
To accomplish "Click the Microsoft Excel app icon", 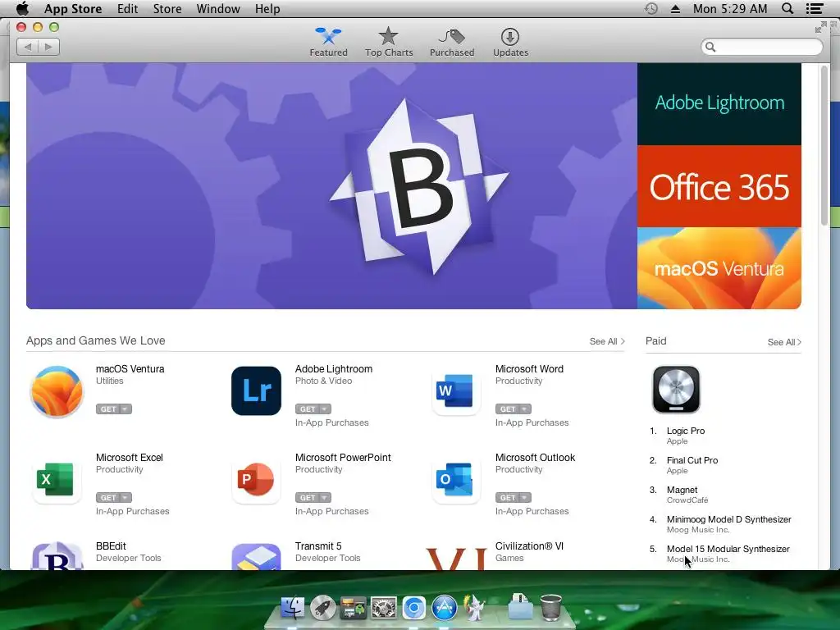I will [x=56, y=479].
